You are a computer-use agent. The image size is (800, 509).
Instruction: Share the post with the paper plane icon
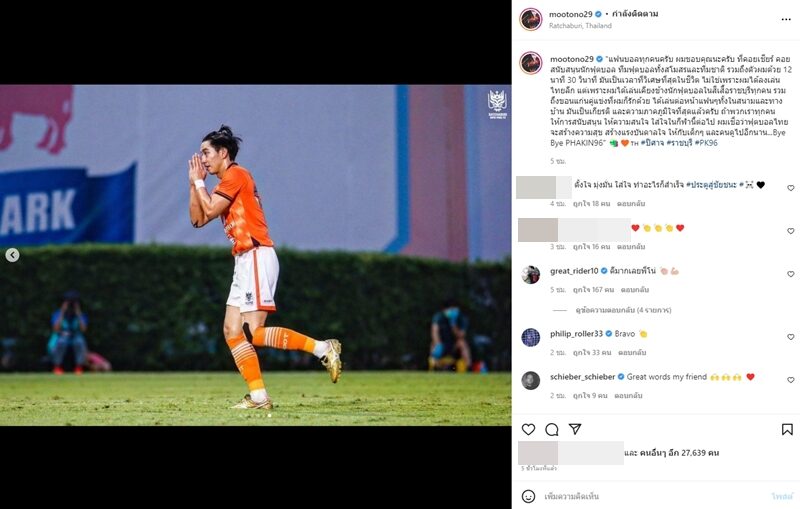[x=575, y=429]
